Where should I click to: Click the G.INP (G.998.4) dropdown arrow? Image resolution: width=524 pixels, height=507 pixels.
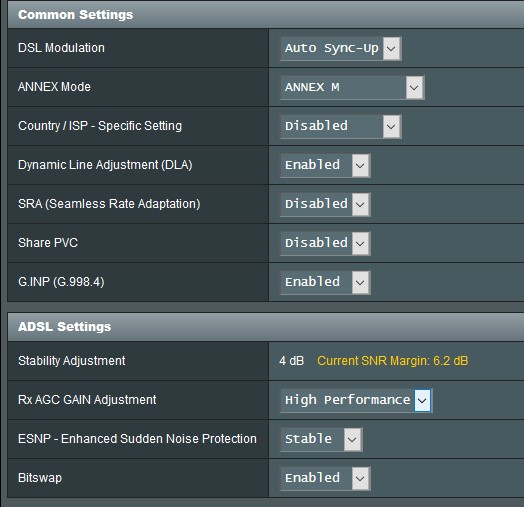pyautogui.click(x=360, y=282)
